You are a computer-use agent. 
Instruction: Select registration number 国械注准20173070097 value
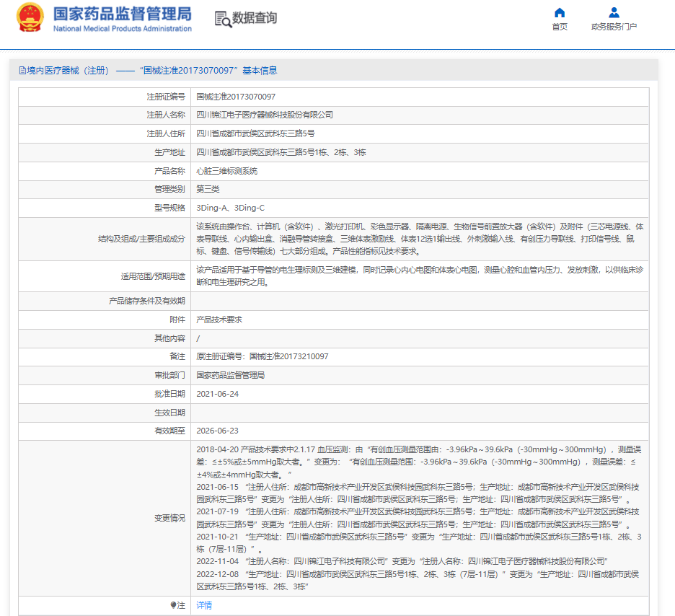pos(236,97)
